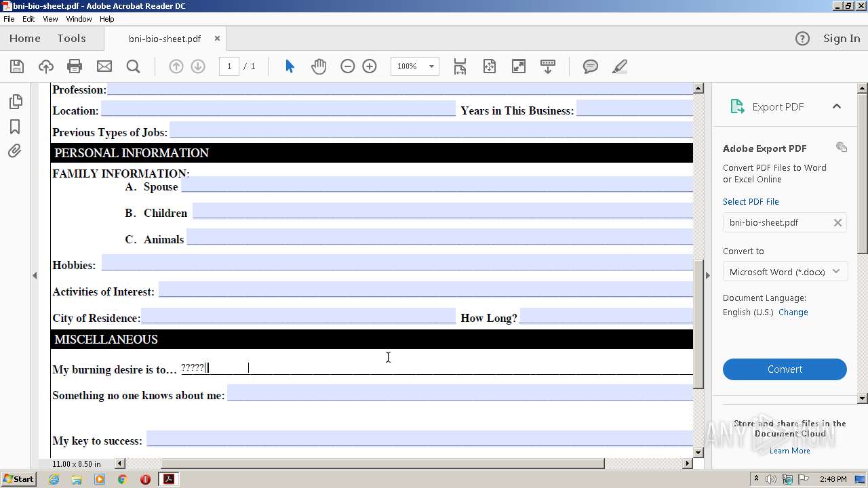Collapse the Export PDF section chevron
This screenshot has width=868, height=488.
pos(837,106)
